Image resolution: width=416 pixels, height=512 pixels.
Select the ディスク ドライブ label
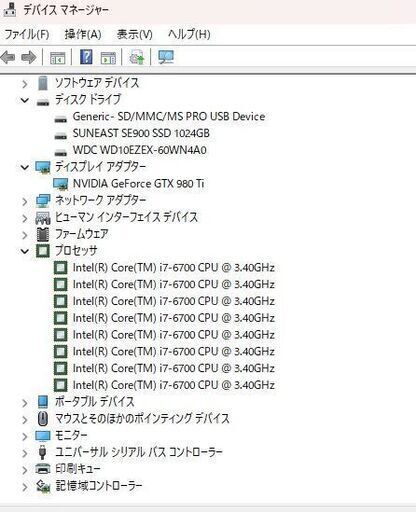88,99
